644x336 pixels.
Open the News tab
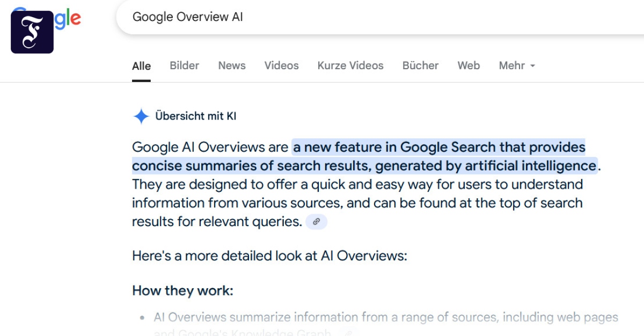[x=232, y=66]
